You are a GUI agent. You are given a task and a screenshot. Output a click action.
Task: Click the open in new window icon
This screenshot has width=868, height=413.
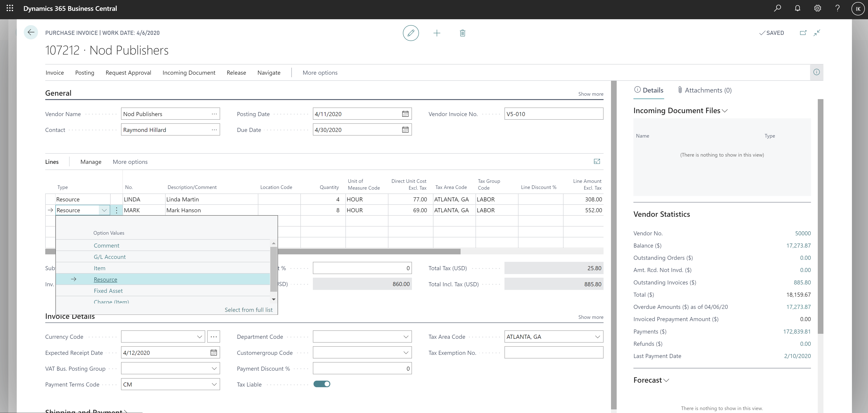click(x=803, y=33)
